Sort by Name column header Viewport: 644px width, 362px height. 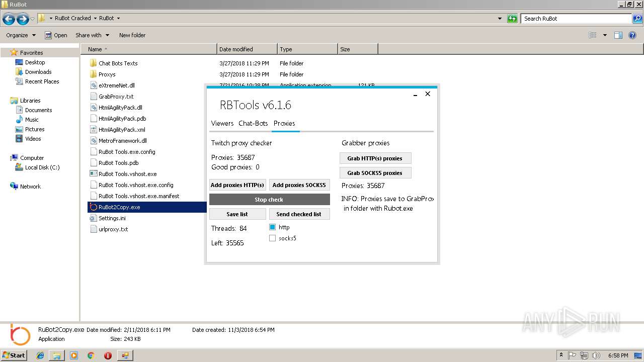coord(149,49)
